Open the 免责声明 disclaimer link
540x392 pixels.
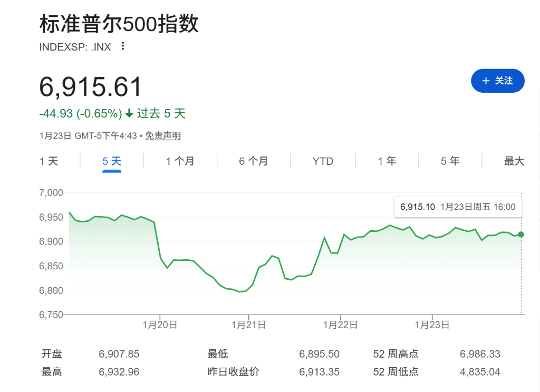pyautogui.click(x=163, y=136)
